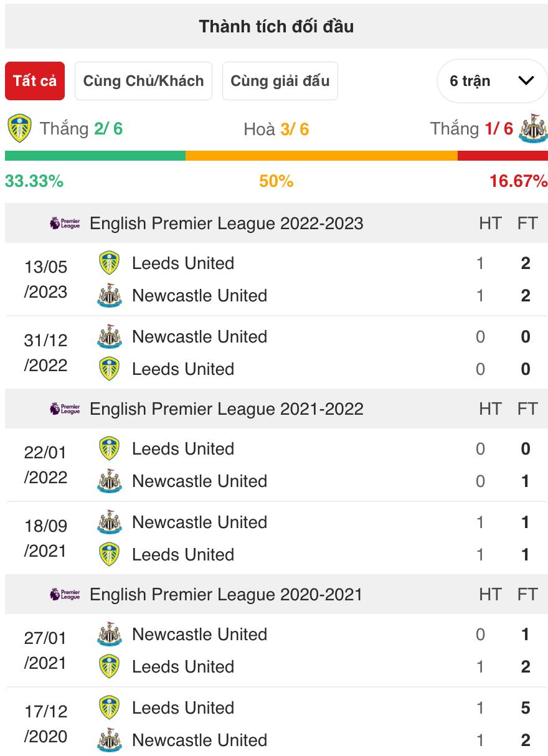Image resolution: width=548 pixels, height=756 pixels.
Task: Open the 6 trận match count dropdown
Action: [492, 81]
